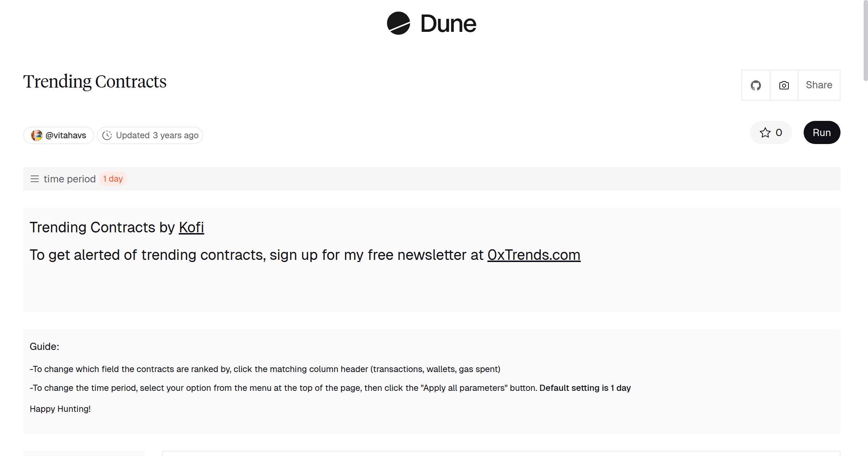Click the camera screenshot icon
The image size is (868, 456).
pos(784,85)
